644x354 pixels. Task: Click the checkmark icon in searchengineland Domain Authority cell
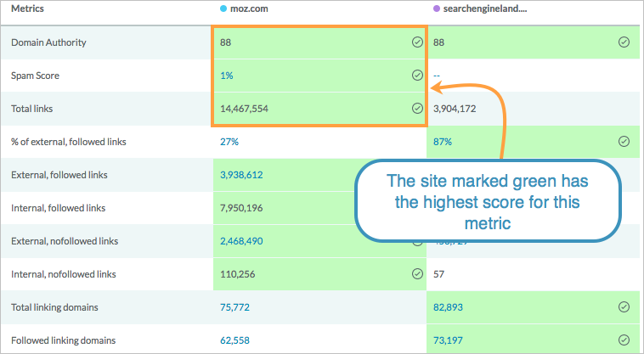click(624, 42)
